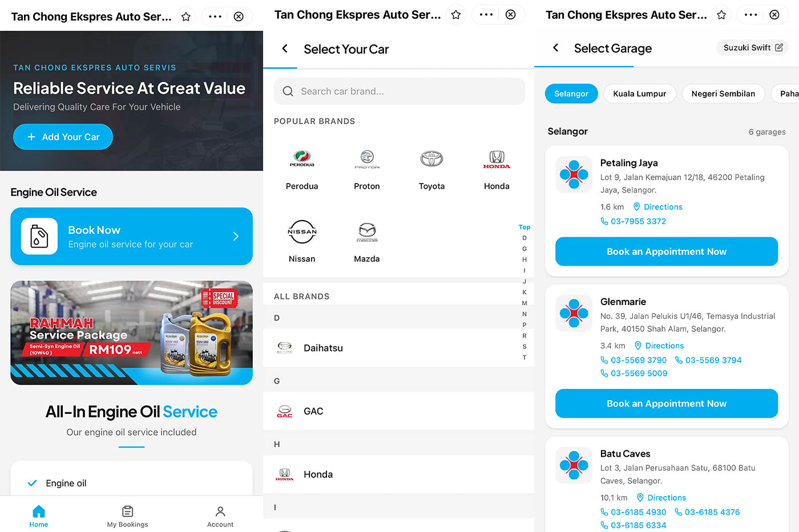Pick the Toyota brand logo
Image resolution: width=799 pixels, height=532 pixels.
[x=431, y=158]
